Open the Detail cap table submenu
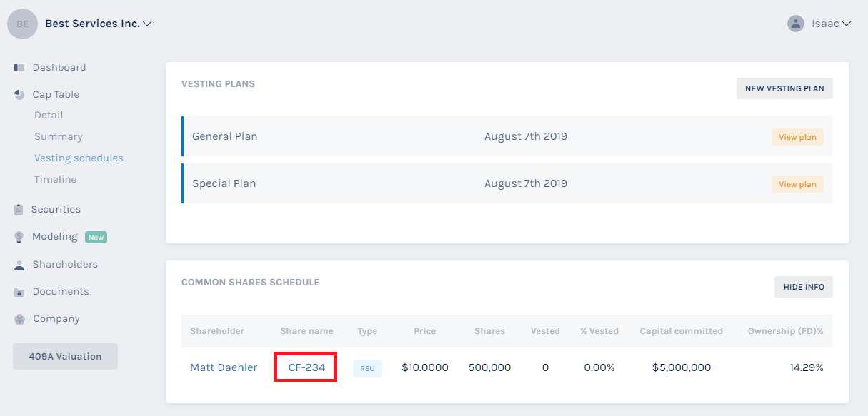The image size is (868, 416). point(49,116)
